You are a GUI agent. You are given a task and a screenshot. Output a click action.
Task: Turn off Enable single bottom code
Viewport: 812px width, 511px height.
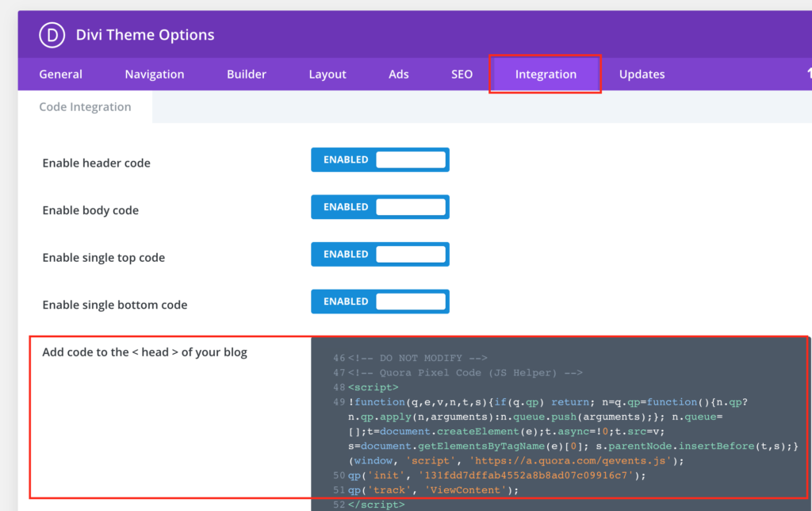(x=380, y=301)
